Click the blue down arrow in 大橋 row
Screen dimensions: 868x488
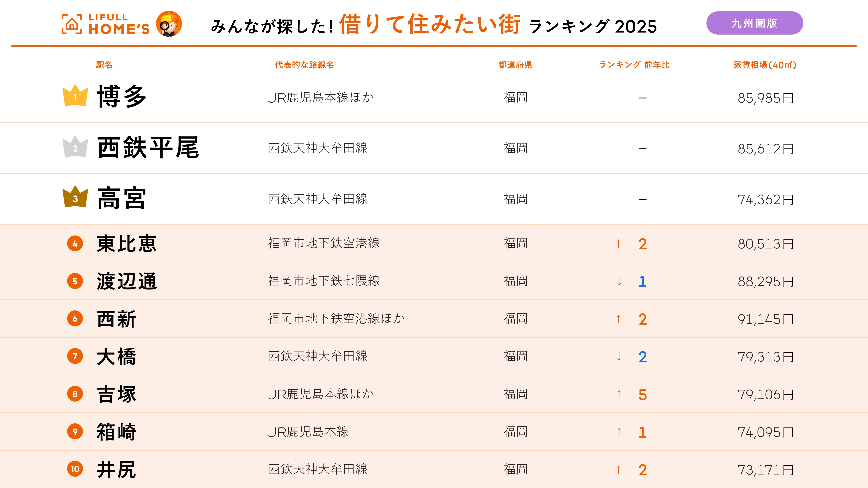619,357
